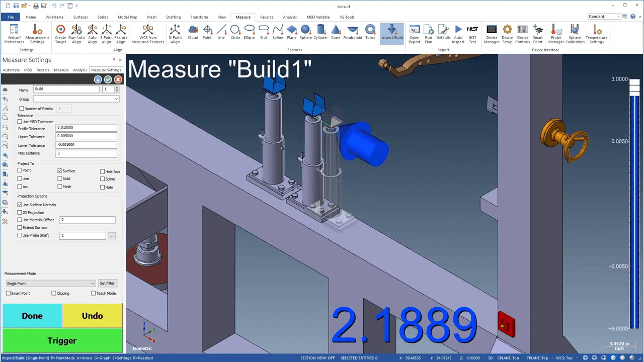Viewport: 644px width, 362px height.
Task: Measure a Slot feature
Action: 264,32
